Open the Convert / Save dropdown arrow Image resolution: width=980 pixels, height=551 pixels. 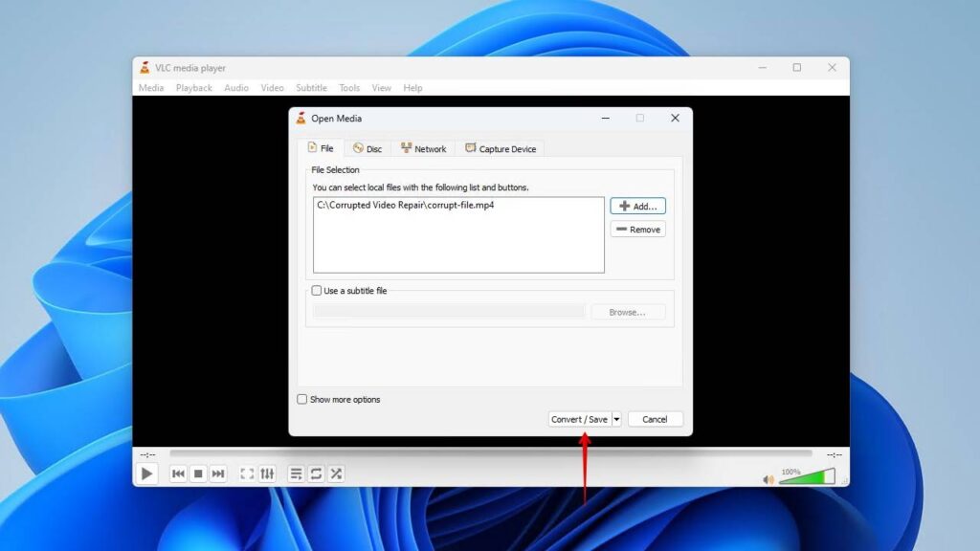[x=617, y=418]
